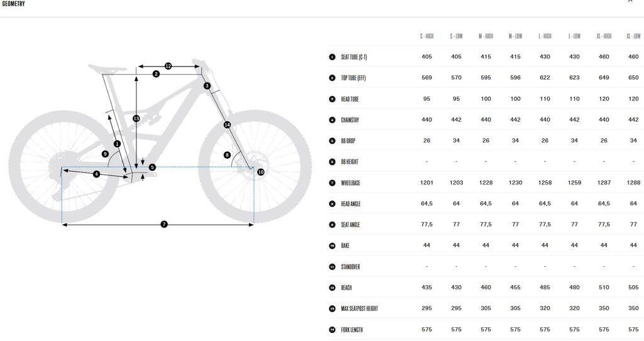Click the Reach row label
Viewport: 644px width, 341px height.
tap(347, 288)
